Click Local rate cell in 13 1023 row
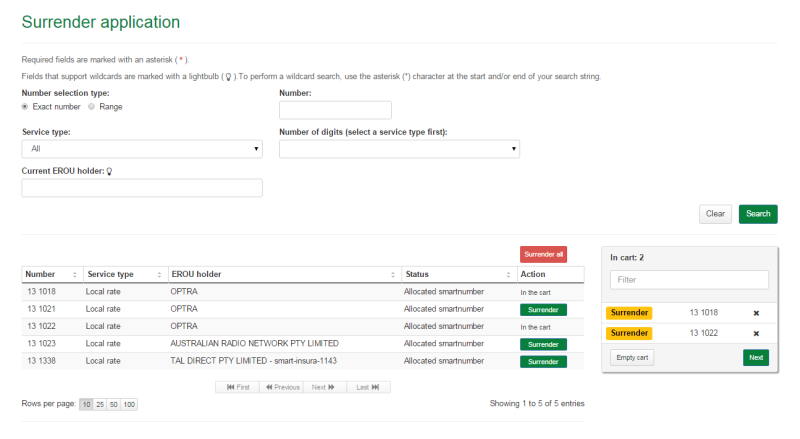 point(103,344)
